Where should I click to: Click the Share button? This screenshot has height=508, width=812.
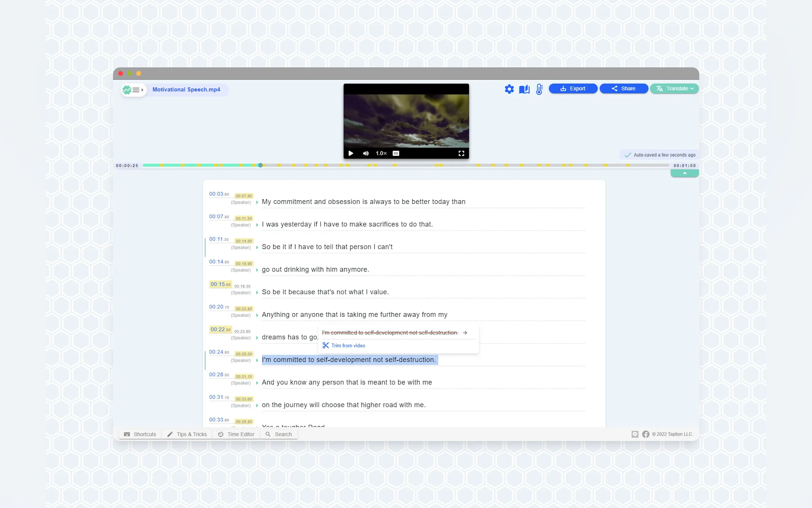623,89
